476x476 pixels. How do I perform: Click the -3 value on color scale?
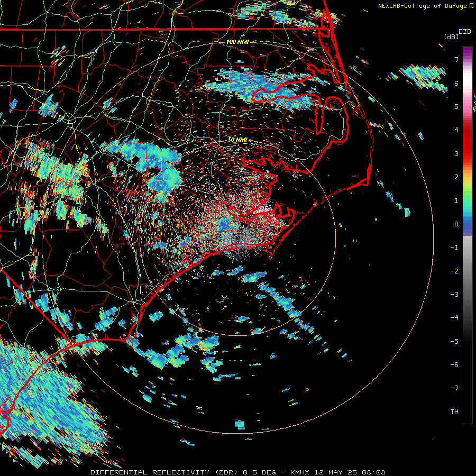click(454, 294)
